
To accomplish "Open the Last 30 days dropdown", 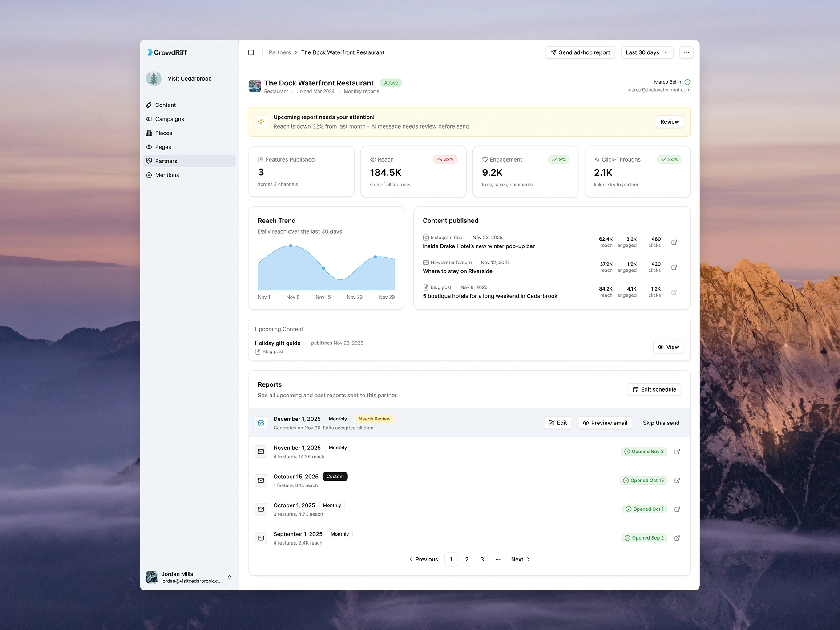I will pos(647,52).
